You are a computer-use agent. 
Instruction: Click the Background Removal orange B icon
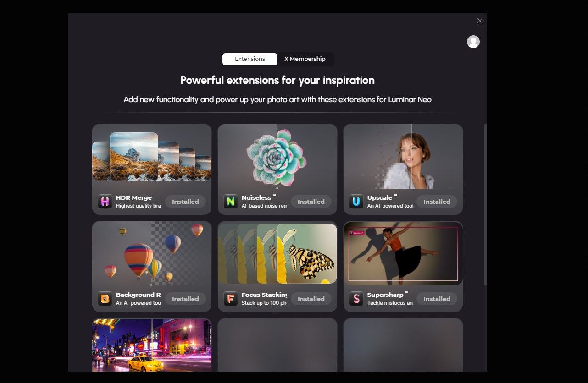pyautogui.click(x=105, y=299)
